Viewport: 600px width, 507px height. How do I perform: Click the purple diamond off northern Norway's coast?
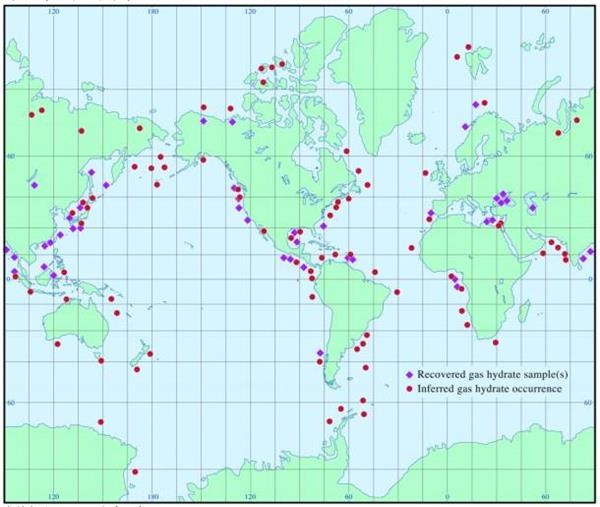pyautogui.click(x=475, y=104)
